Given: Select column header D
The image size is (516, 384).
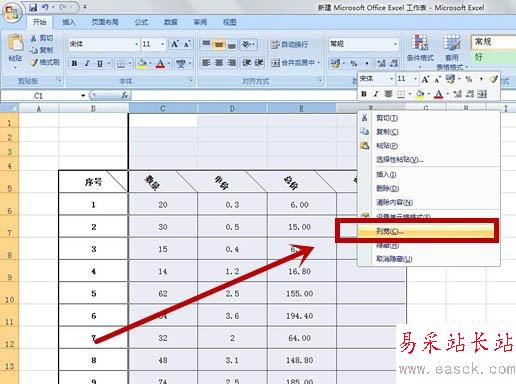Looking at the screenshot, I should [232, 108].
